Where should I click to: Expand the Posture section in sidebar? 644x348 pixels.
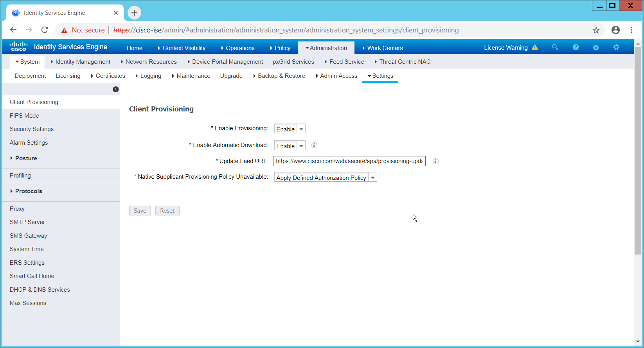click(26, 158)
